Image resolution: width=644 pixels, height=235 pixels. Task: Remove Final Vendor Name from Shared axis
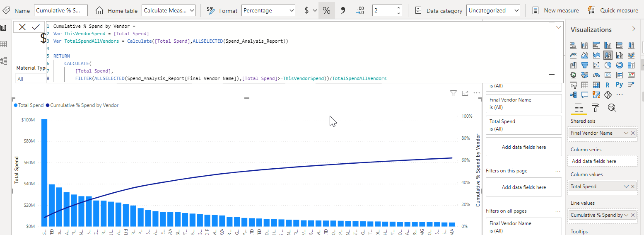(x=633, y=133)
